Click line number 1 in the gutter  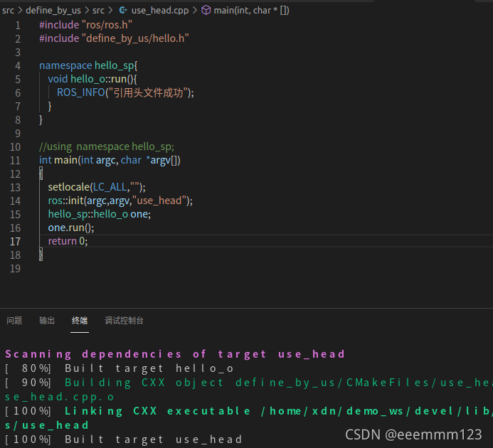click(x=18, y=25)
